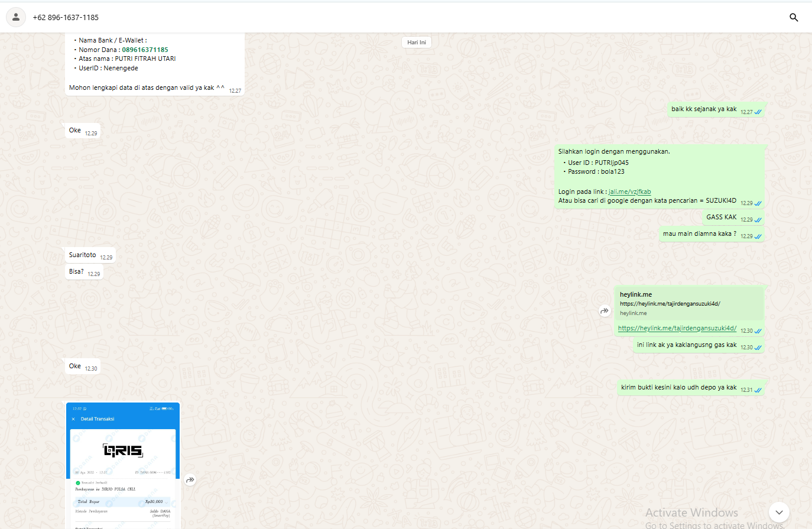Click the heylink.me link preview card
This screenshot has width=812, height=529.
pyautogui.click(x=690, y=303)
